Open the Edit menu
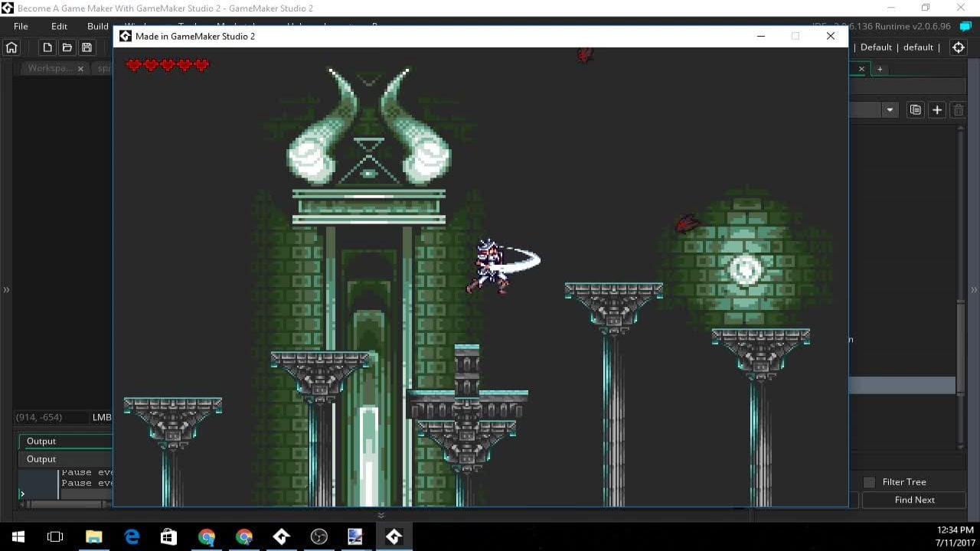This screenshot has width=980, height=551. [59, 26]
